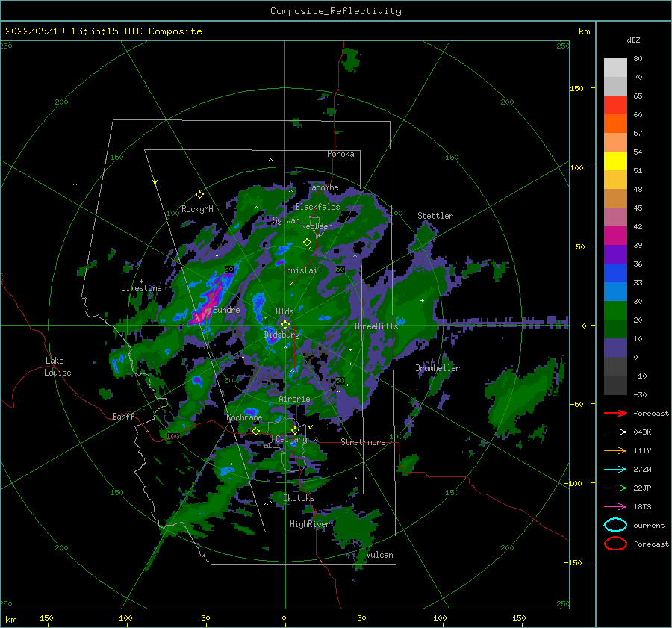Click the 27ZW legend label
The height and width of the screenshot is (628, 672).
642,469
